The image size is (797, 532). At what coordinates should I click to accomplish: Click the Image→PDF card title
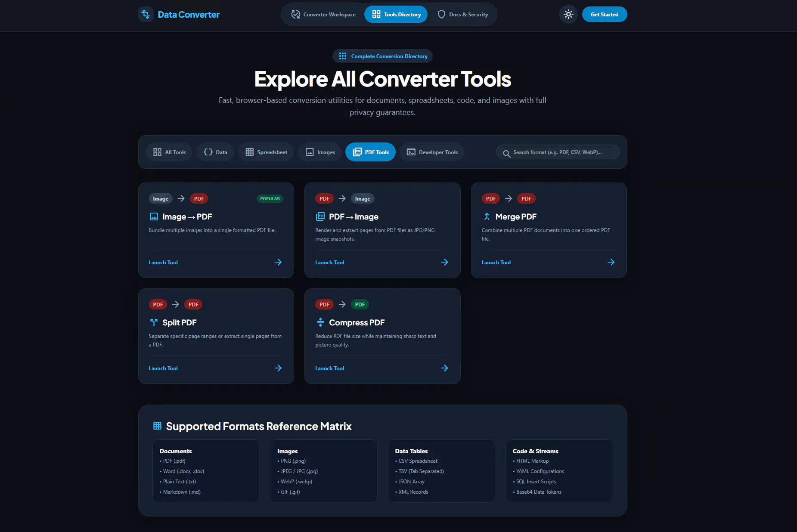(x=187, y=217)
